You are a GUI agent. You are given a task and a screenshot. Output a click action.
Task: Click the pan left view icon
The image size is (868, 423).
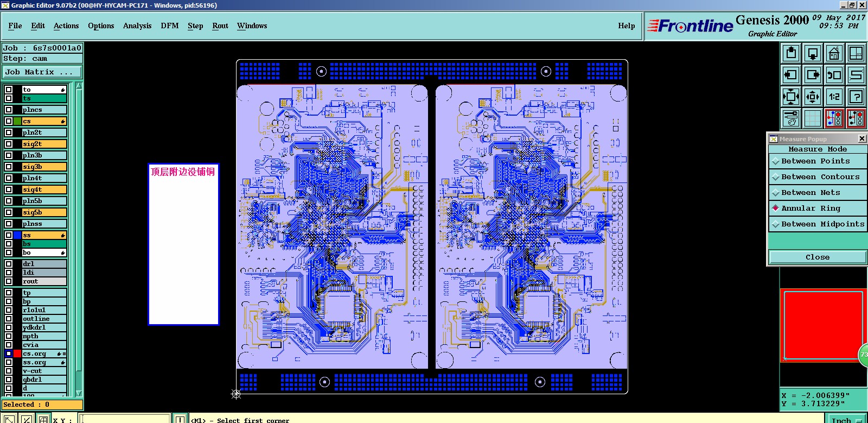[791, 75]
